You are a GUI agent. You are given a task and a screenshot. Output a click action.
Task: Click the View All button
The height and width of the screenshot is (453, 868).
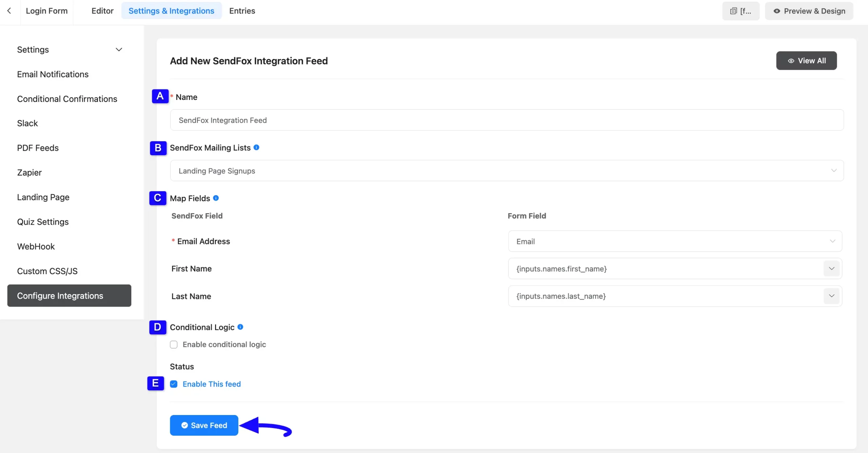tap(806, 61)
